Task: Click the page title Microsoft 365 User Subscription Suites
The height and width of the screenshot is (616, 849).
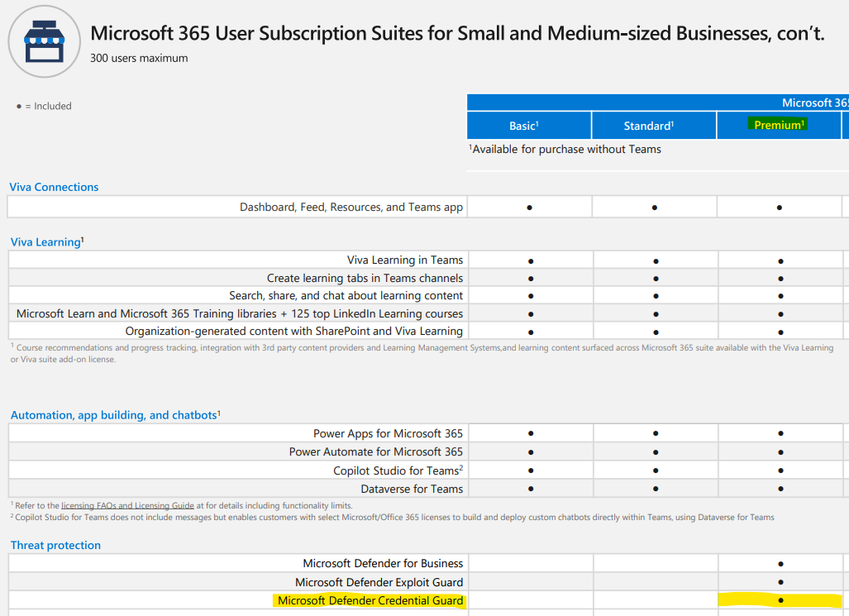Action: coord(457,34)
